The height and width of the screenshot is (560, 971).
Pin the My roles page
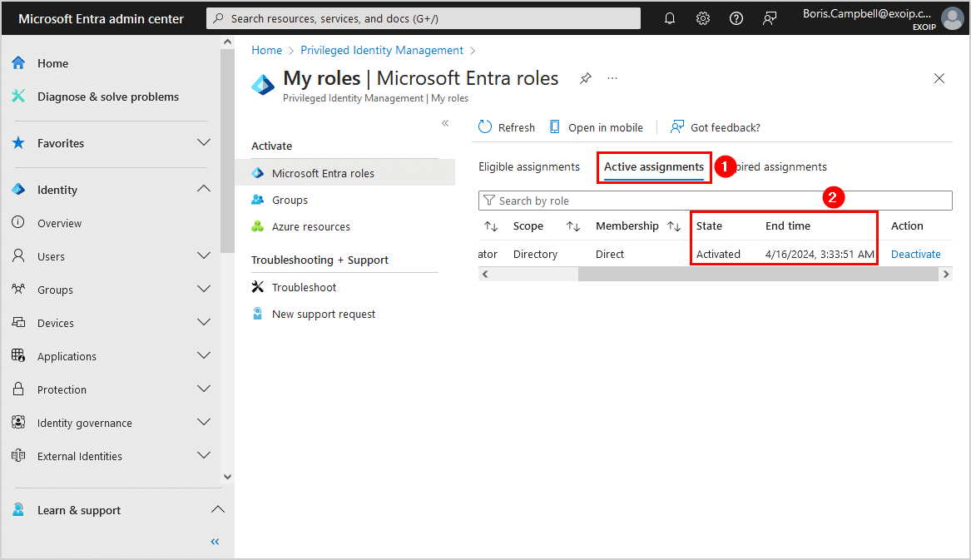586,78
